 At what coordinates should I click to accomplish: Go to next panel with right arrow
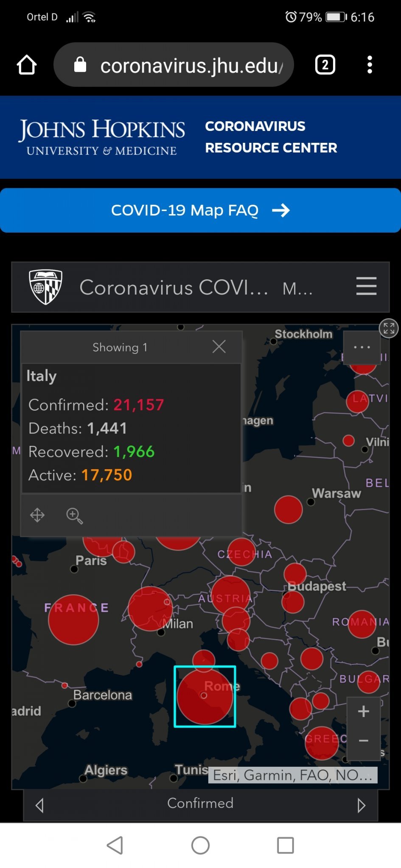361,805
